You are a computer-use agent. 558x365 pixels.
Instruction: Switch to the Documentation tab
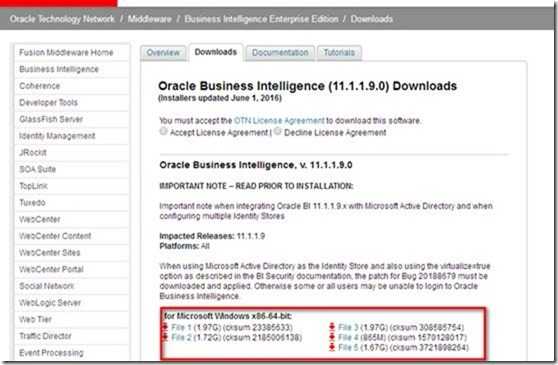tap(280, 53)
